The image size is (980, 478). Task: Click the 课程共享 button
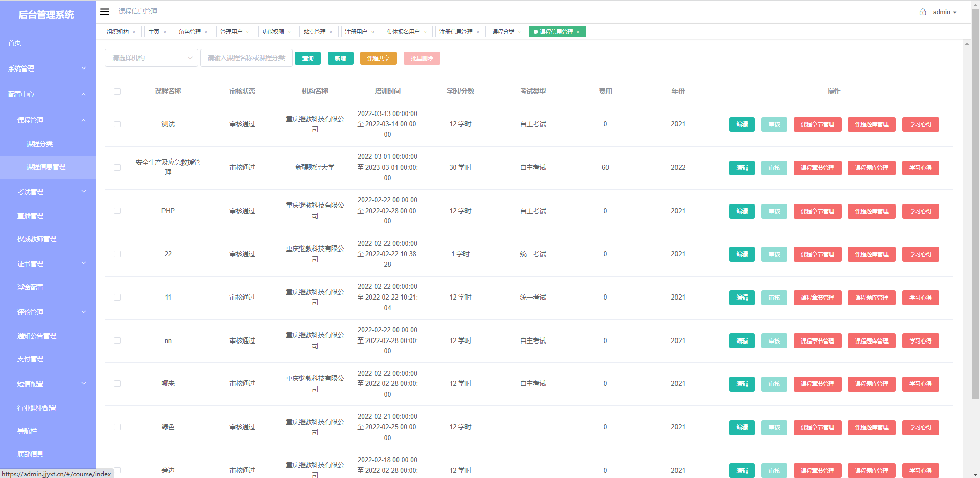378,58
